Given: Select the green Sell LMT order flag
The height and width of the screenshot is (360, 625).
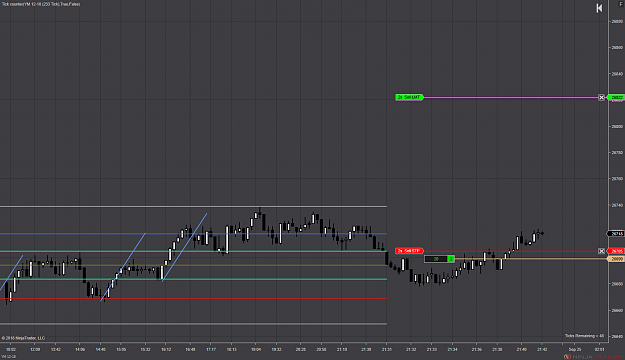Looking at the screenshot, I should click(x=409, y=97).
